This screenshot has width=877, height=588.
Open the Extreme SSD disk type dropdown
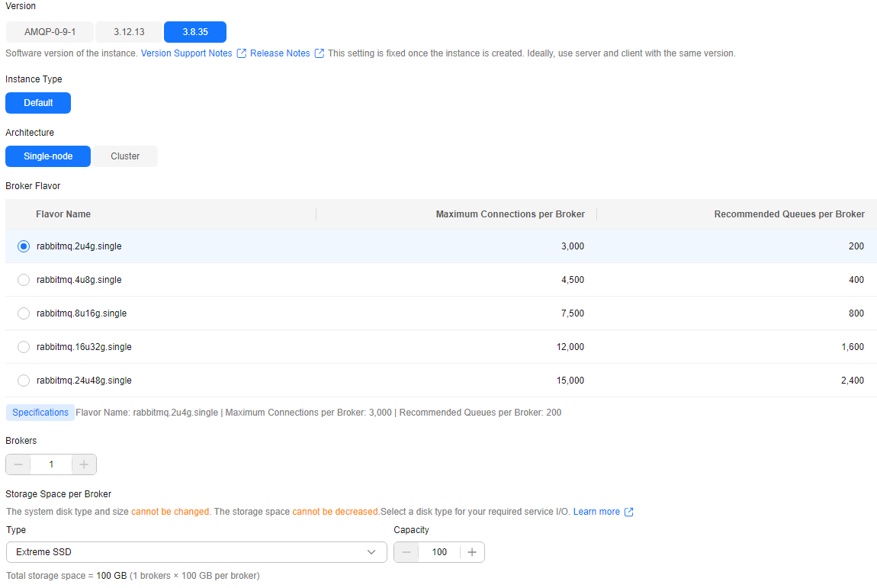coord(196,552)
